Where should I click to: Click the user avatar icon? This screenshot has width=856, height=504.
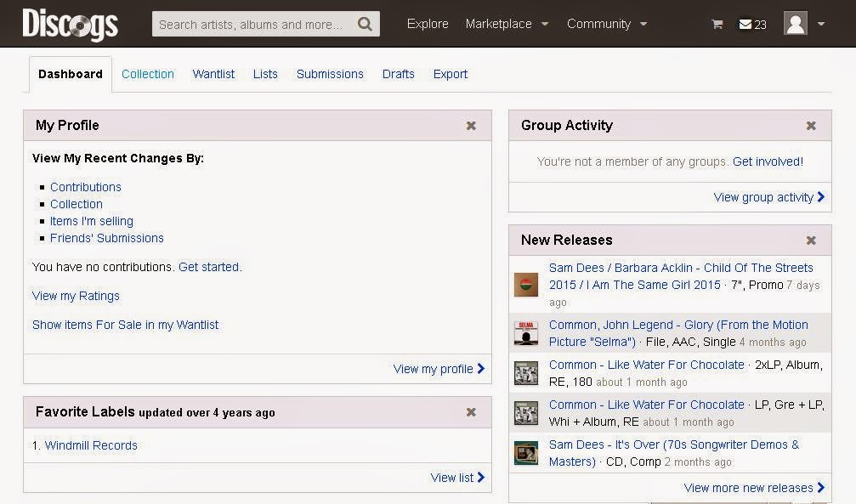(x=796, y=24)
